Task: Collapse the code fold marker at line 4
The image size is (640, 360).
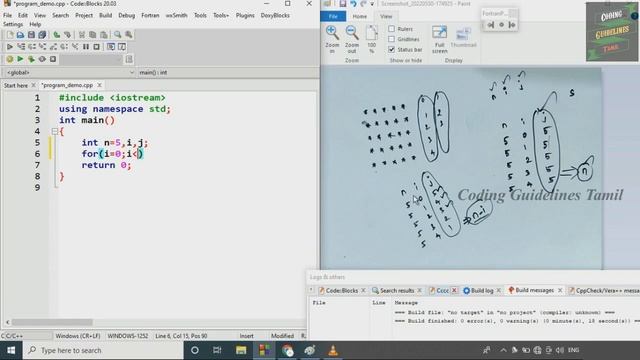Action: 55,131
